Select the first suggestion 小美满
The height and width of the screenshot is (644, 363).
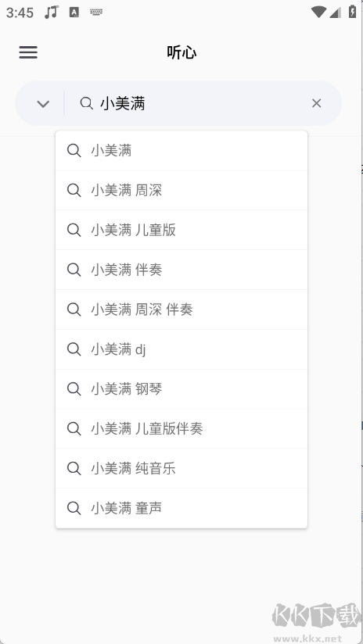click(x=181, y=151)
